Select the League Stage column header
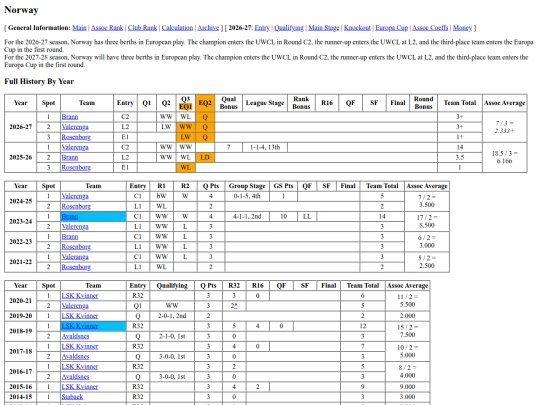This screenshot has width=540, height=405. (x=265, y=103)
